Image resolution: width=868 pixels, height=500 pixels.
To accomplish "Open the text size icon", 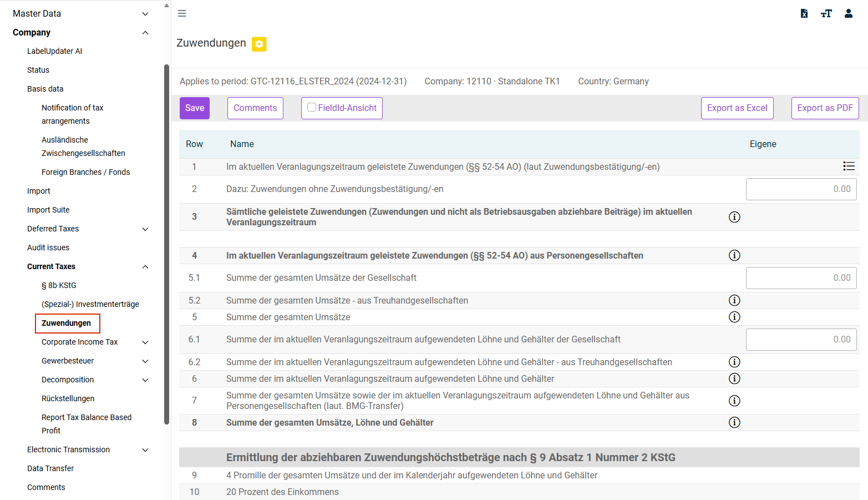I will pyautogui.click(x=826, y=13).
